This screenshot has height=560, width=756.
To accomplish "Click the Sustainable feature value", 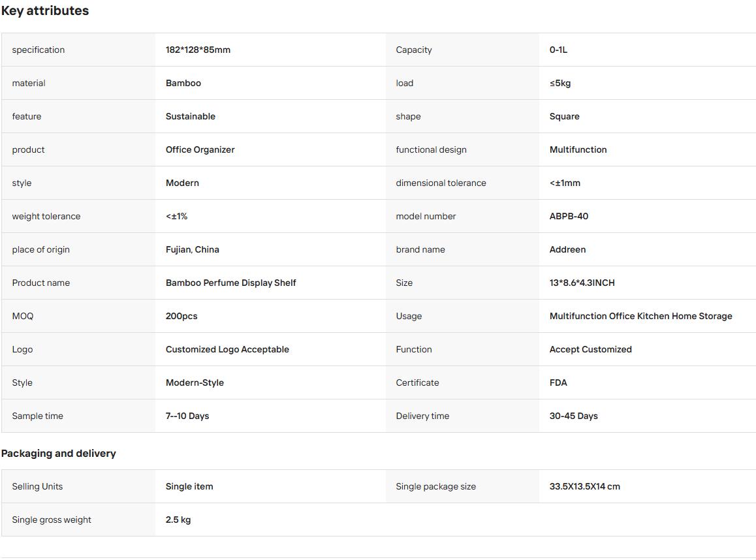I will click(191, 116).
